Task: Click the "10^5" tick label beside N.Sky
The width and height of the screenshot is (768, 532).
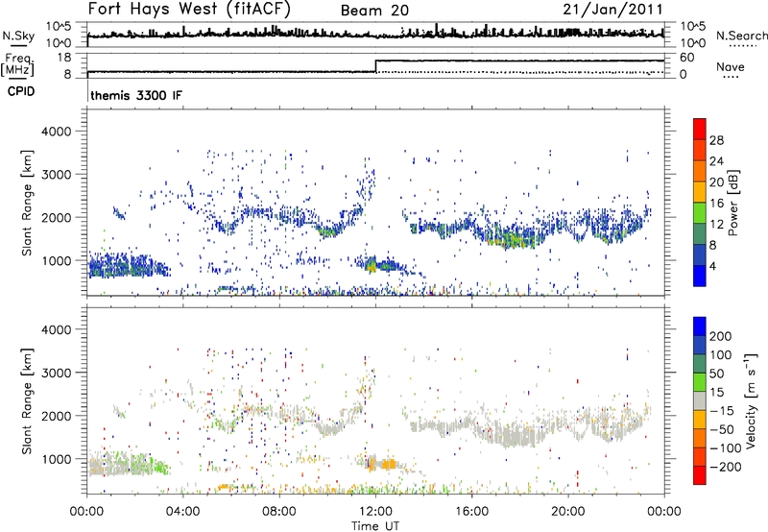Action: point(60,26)
